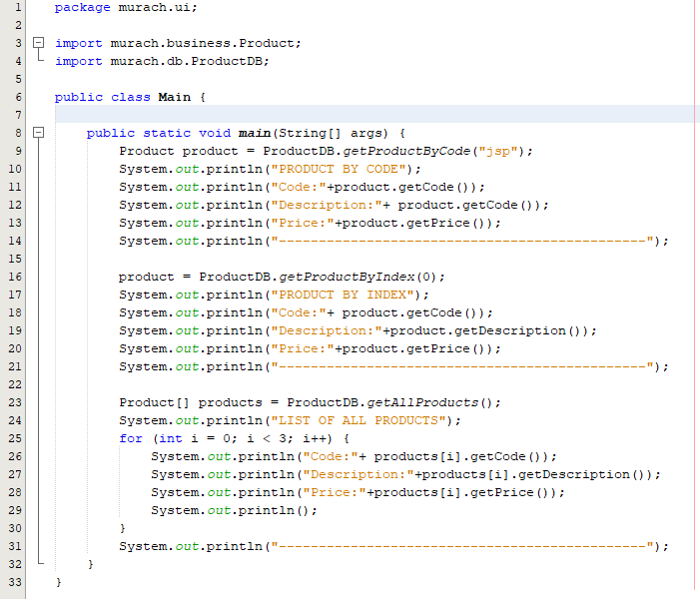Click 'products[i].getPrice()' on line 28
This screenshot has height=599, width=700.
pyautogui.click(x=464, y=493)
